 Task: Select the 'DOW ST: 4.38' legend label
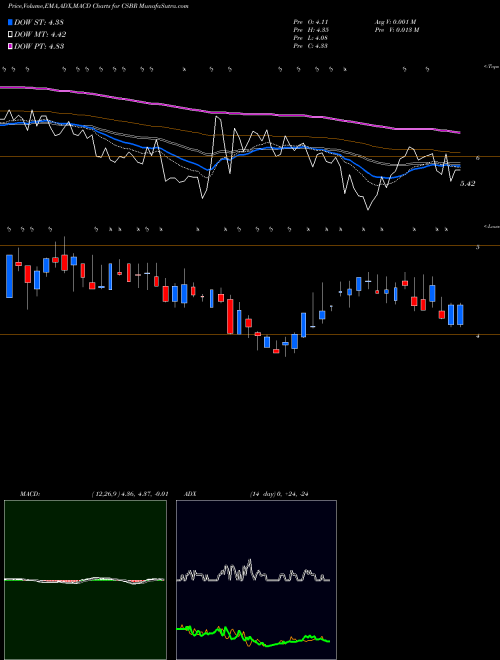point(39,22)
